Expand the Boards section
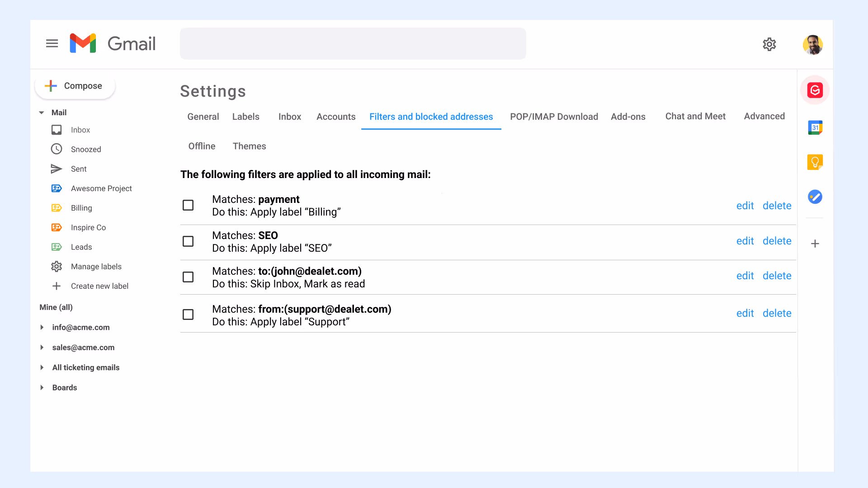This screenshot has width=868, height=488. point(42,388)
